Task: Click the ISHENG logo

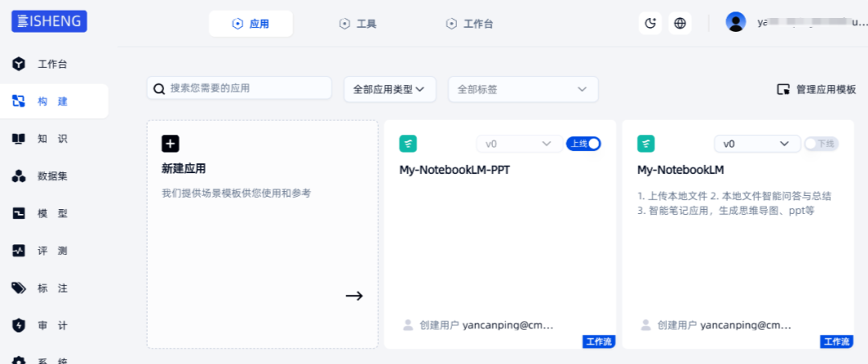Action: [49, 21]
